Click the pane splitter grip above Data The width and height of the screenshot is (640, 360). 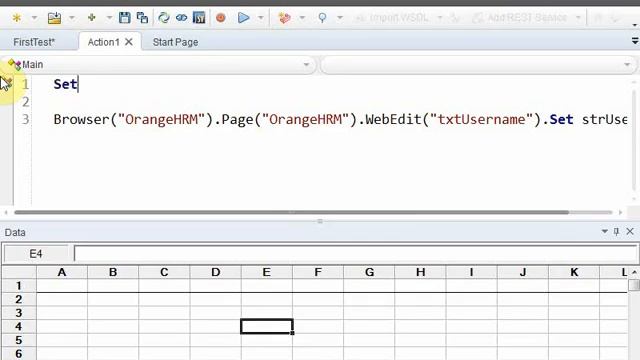(320, 221)
